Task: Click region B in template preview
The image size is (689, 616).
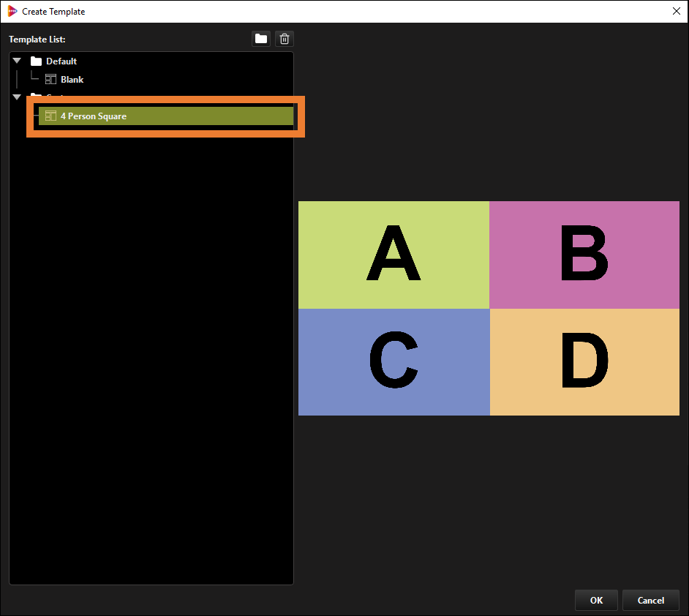Action: (584, 255)
